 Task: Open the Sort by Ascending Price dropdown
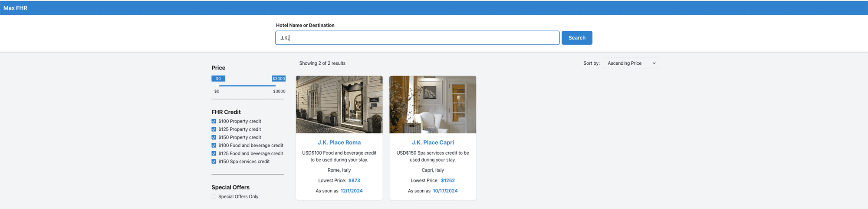(631, 63)
